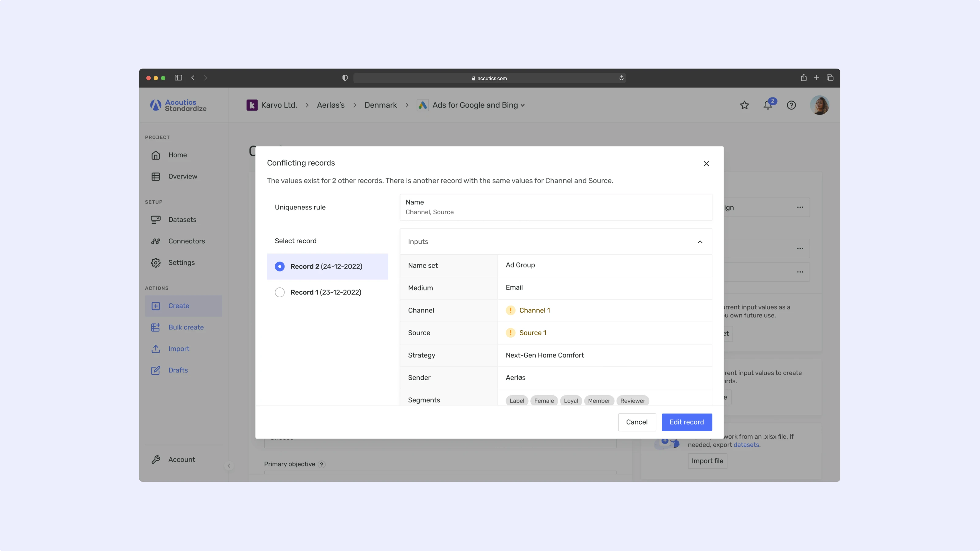Collapse the Inputs section
980x551 pixels.
point(699,242)
